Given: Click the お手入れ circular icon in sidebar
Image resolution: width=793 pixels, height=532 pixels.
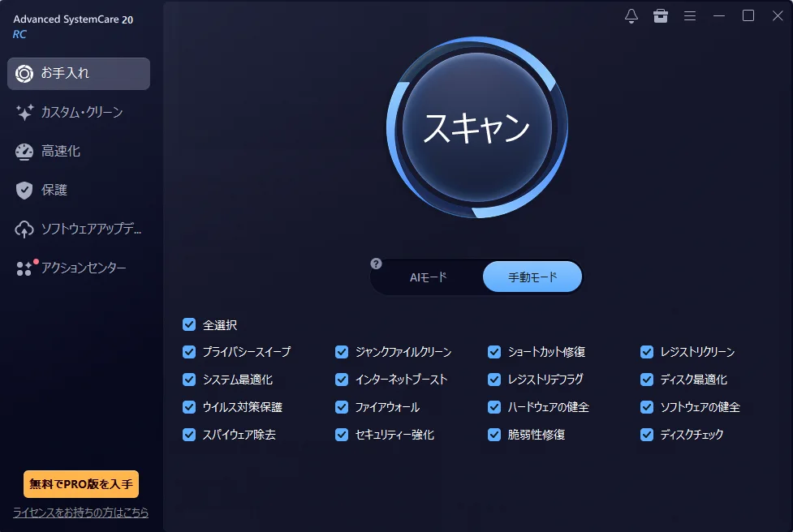Looking at the screenshot, I should (x=24, y=74).
